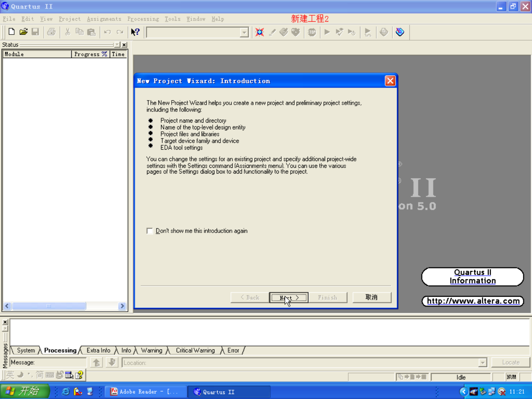Screen dimensions: 532x399
Task: Click the Copy icon in toolbar
Action: pos(79,32)
